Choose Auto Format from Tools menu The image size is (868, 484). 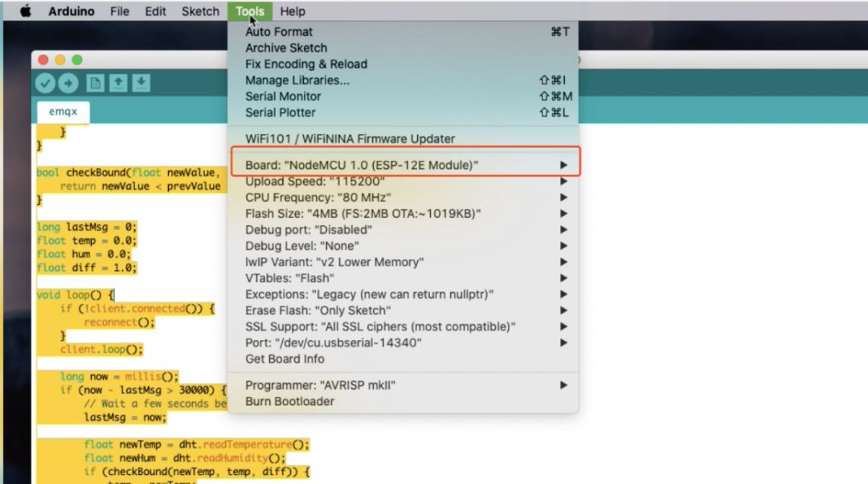pyautogui.click(x=403, y=32)
